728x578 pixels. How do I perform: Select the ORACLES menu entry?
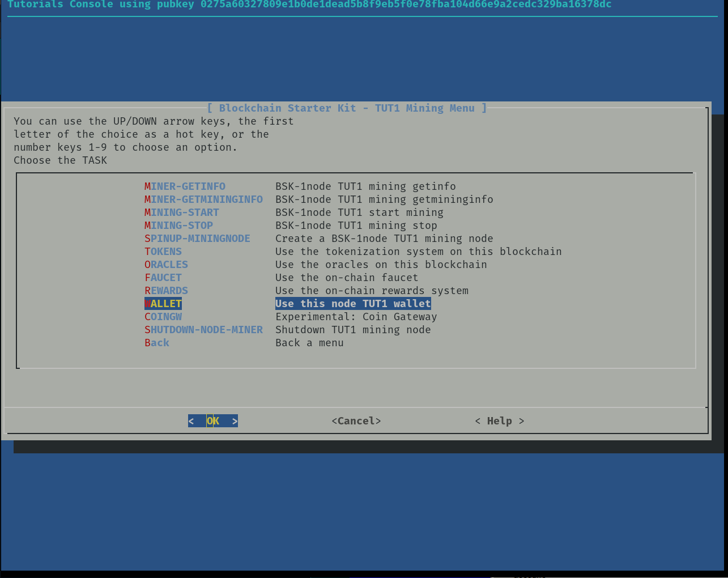click(166, 265)
